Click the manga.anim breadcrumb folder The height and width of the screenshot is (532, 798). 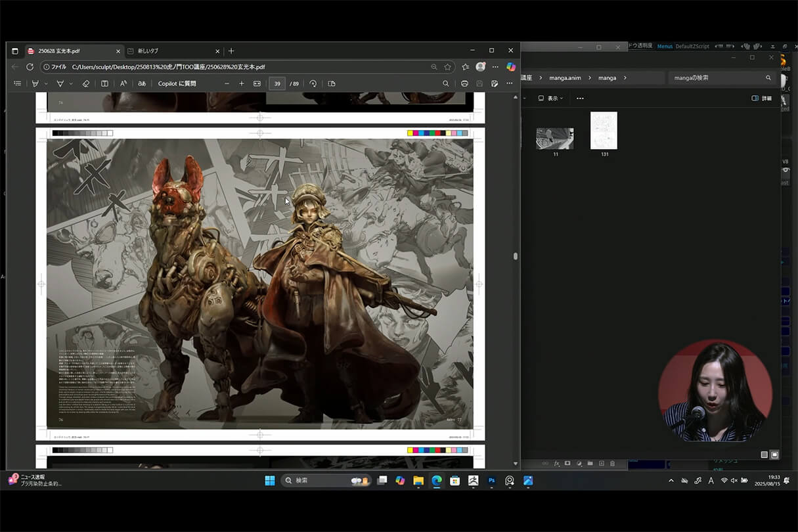[565, 78]
